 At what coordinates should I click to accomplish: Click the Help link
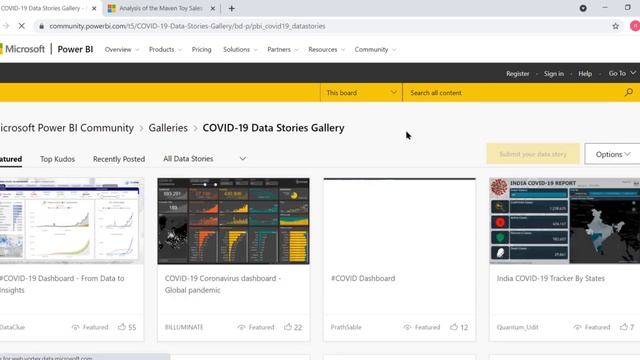coord(585,73)
